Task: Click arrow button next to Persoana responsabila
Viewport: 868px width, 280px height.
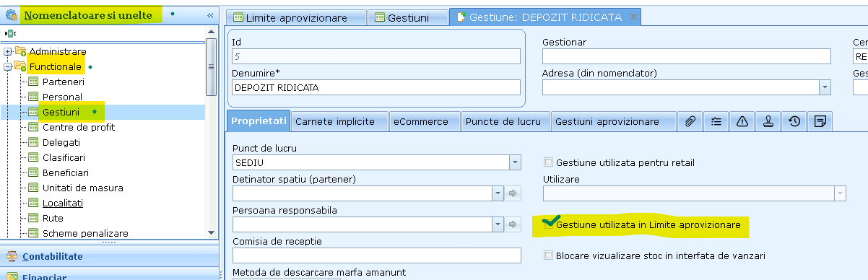Action: tap(513, 224)
